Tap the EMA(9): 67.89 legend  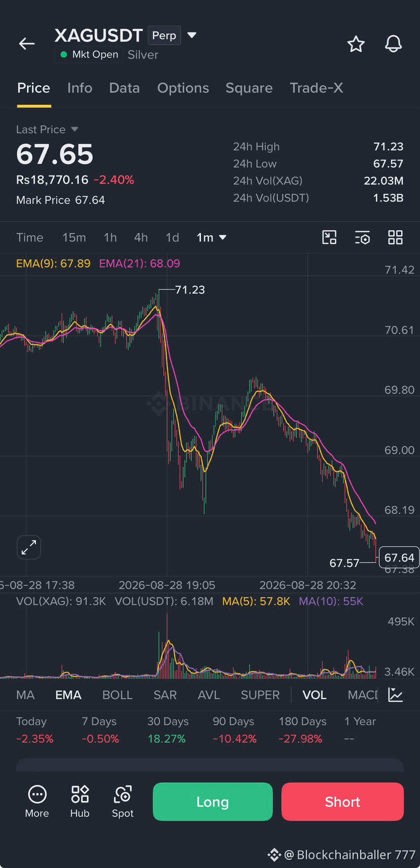tap(53, 263)
